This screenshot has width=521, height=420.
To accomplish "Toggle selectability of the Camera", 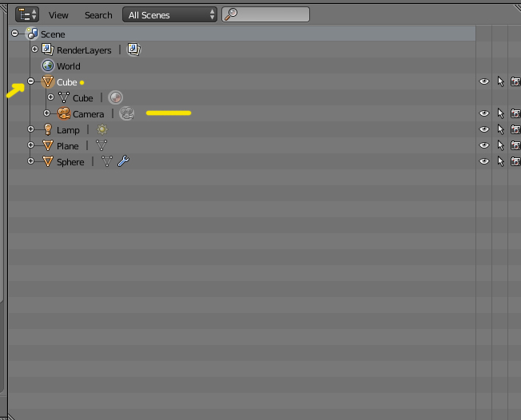I will pos(500,113).
